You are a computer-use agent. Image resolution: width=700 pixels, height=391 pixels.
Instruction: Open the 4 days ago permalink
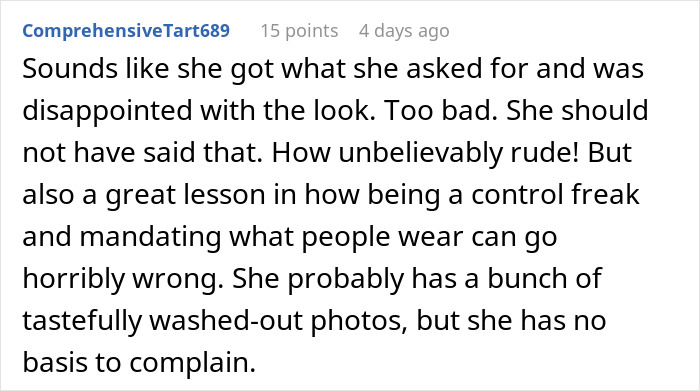404,31
